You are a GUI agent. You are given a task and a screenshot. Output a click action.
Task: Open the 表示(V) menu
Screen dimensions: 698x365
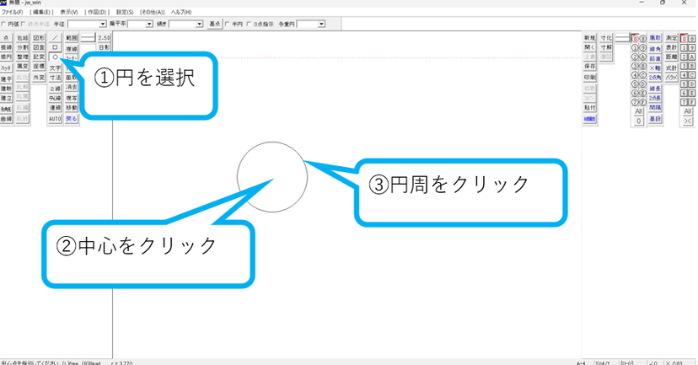(x=69, y=12)
